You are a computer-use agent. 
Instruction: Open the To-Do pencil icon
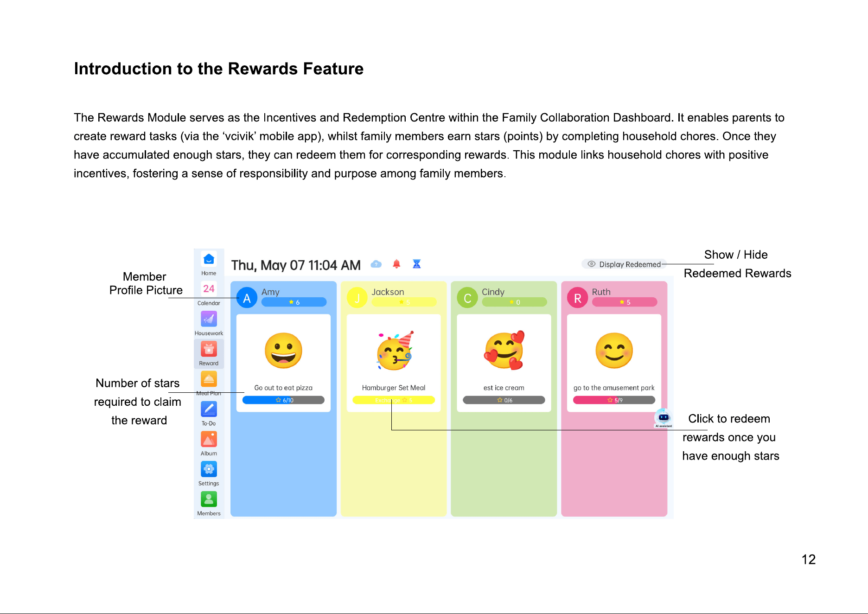(209, 409)
